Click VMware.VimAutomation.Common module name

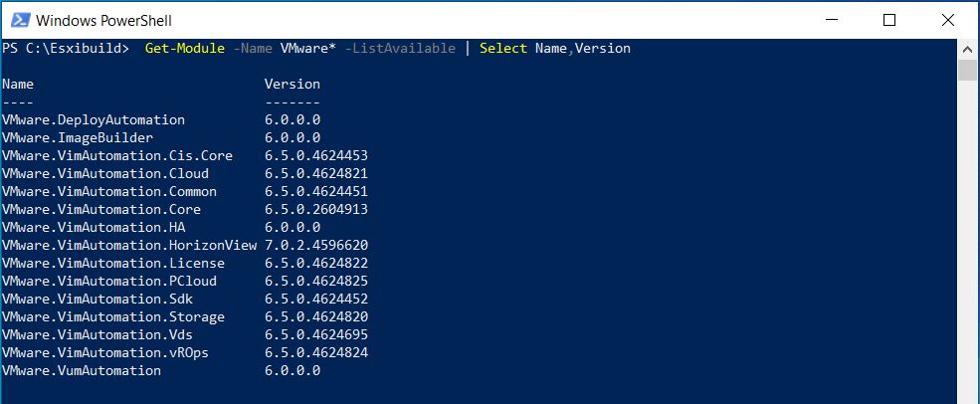coord(109,191)
